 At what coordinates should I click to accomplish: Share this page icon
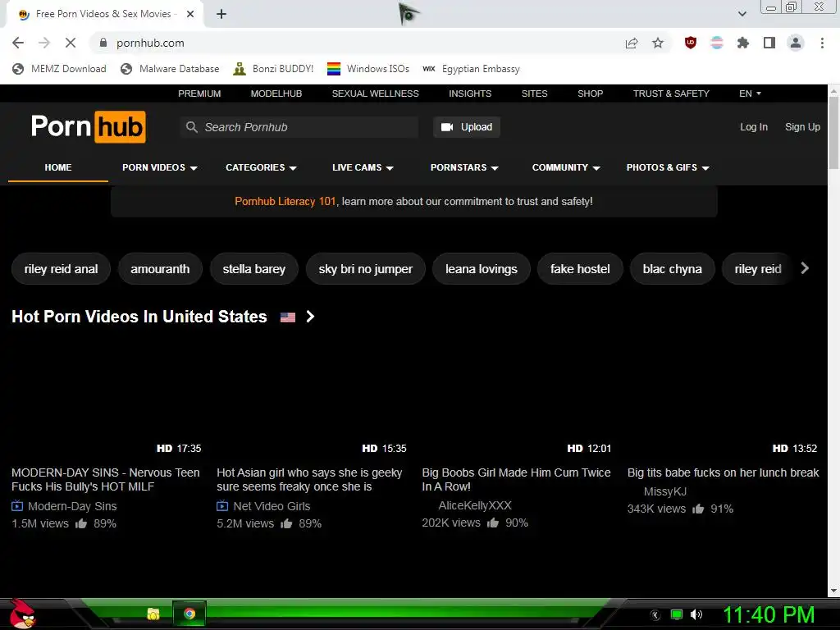coord(632,43)
